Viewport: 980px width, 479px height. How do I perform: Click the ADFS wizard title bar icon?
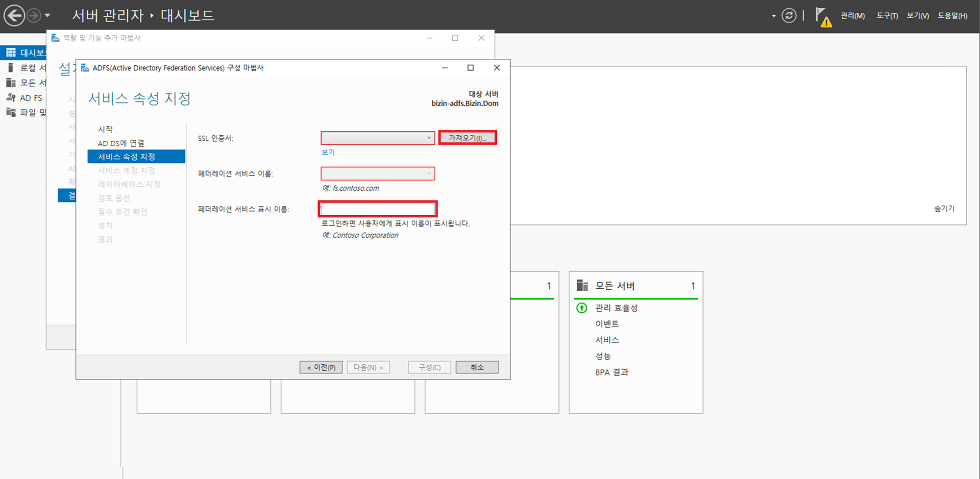point(85,68)
